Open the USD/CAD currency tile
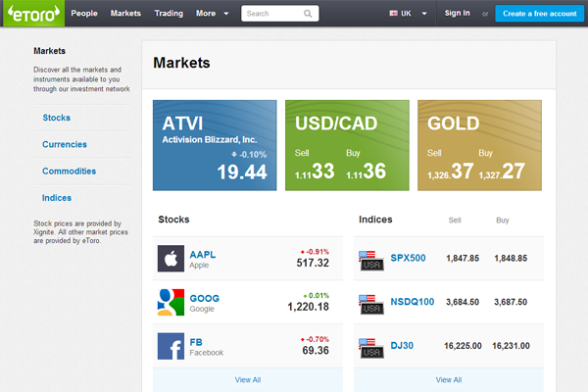The image size is (588, 392). (347, 145)
